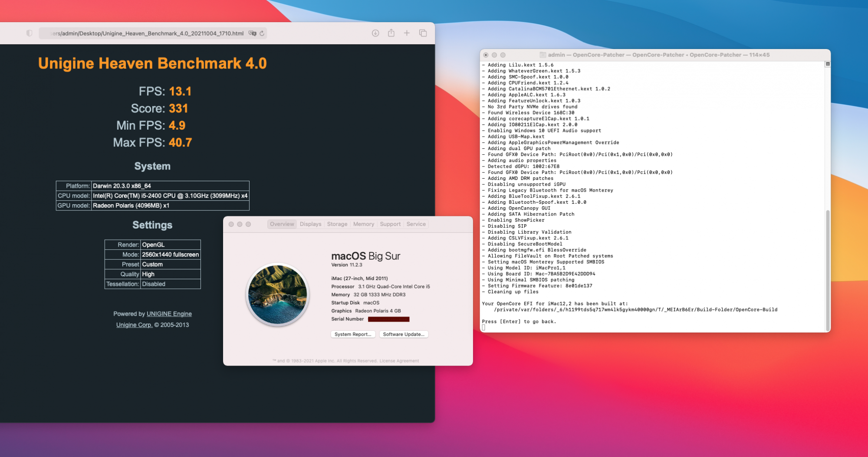
Task: Click the 'Using Model ID: iMacPro1,1' line
Action: (x=524, y=268)
